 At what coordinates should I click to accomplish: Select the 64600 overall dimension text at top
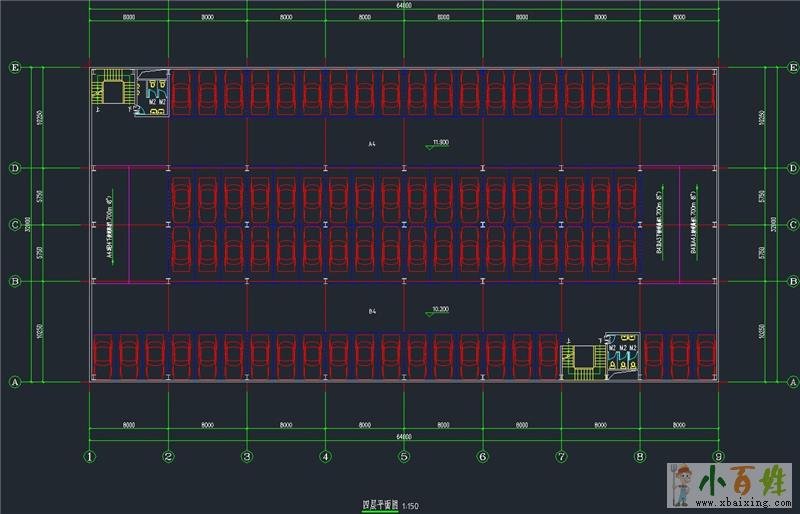tap(403, 6)
